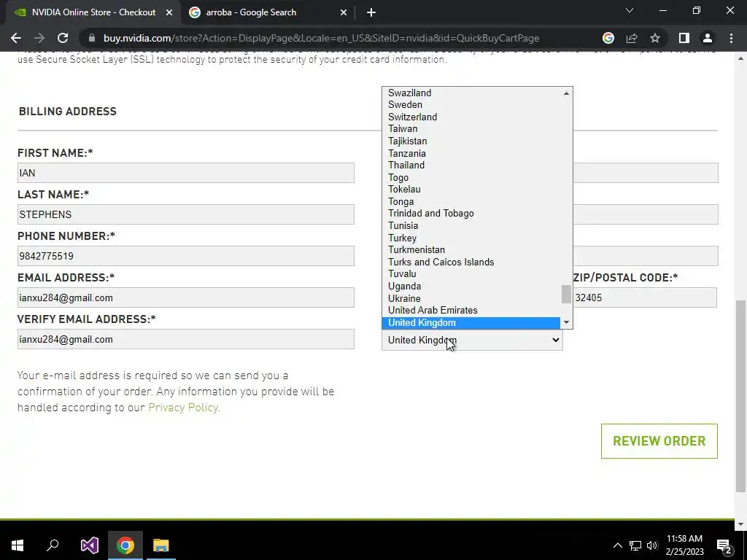The image size is (747, 560).
Task: Launch Visual Studio from taskbar
Action: click(89, 545)
